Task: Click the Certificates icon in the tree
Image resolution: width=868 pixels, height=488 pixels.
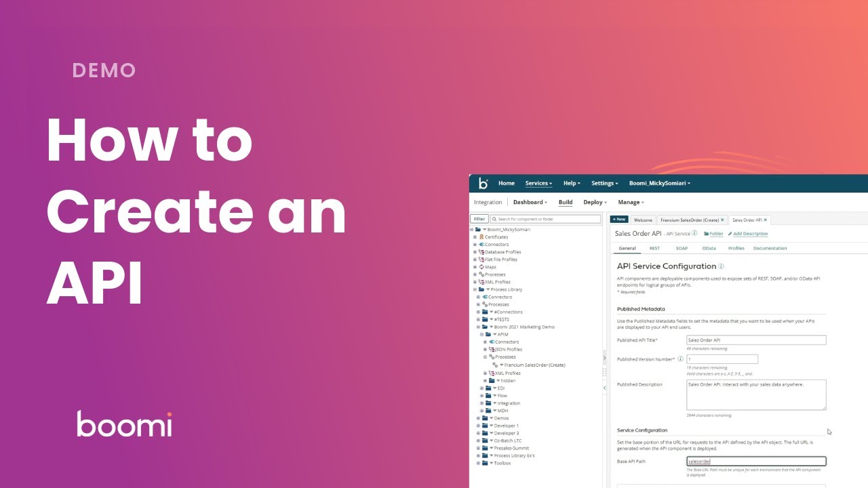Action: coord(481,237)
